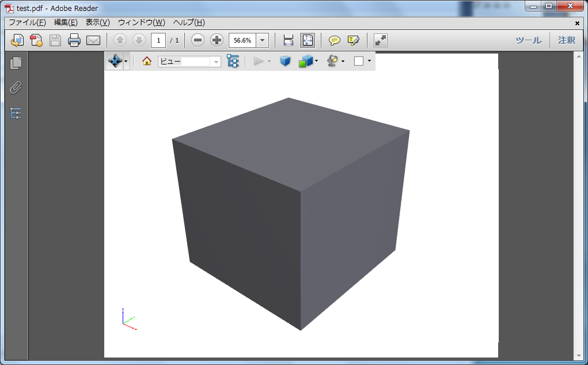Viewport: 588px width, 365px height.
Task: Zoom in with the plus button
Action: point(217,40)
